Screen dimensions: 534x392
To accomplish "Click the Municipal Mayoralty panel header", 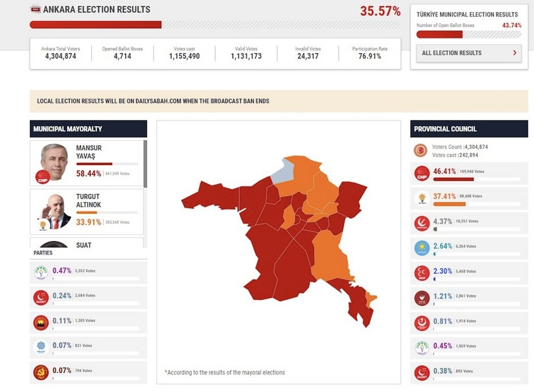I will [x=88, y=129].
